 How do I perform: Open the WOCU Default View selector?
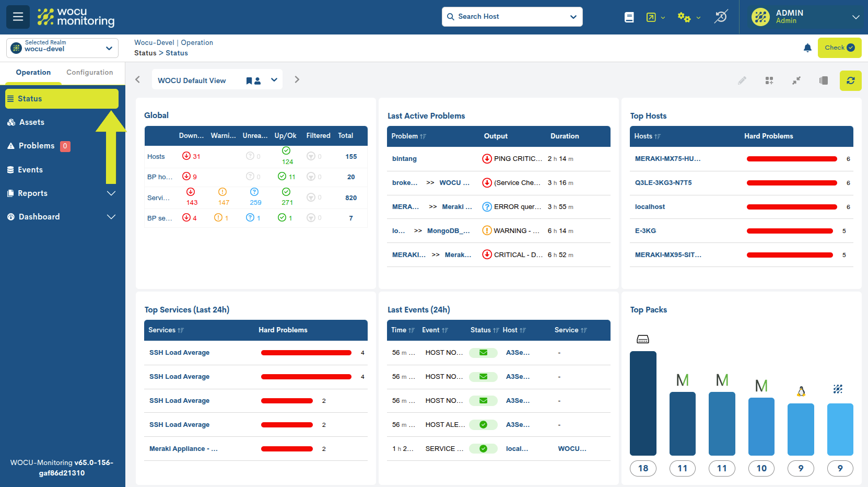pos(274,79)
